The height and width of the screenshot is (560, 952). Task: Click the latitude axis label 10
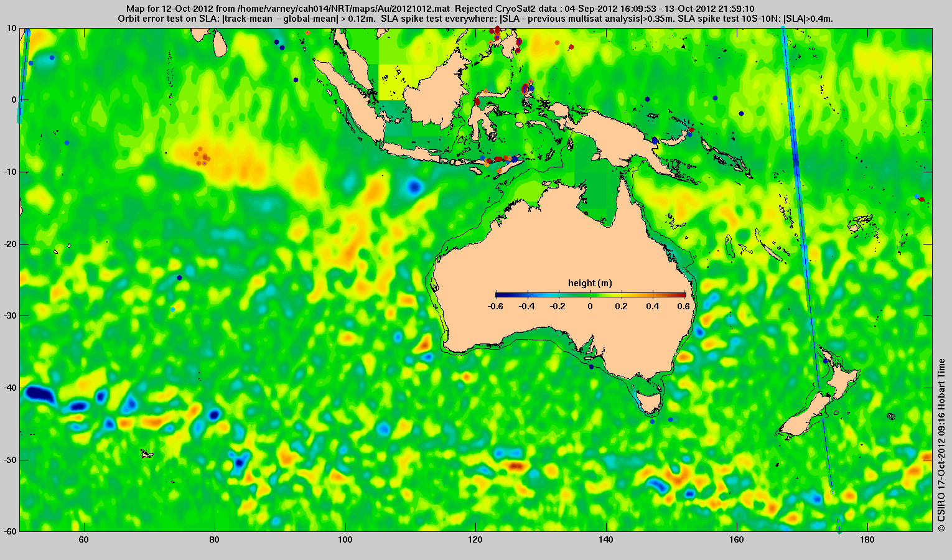[12, 28]
